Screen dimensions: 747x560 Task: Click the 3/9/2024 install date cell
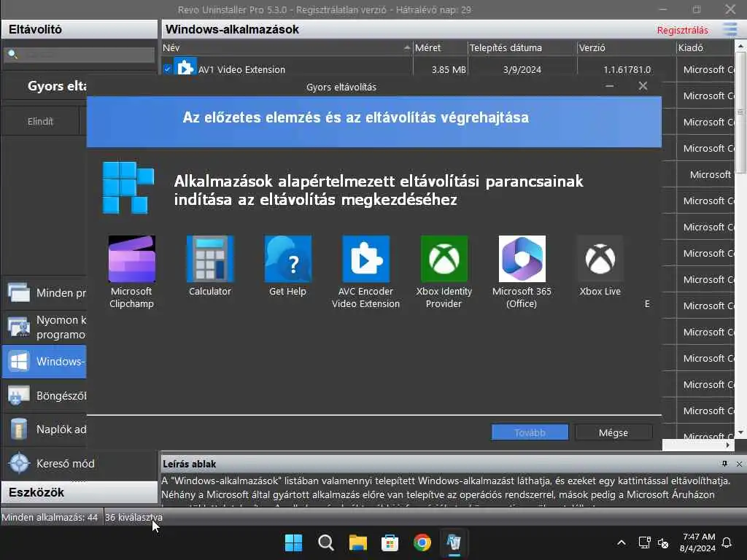coord(522,69)
